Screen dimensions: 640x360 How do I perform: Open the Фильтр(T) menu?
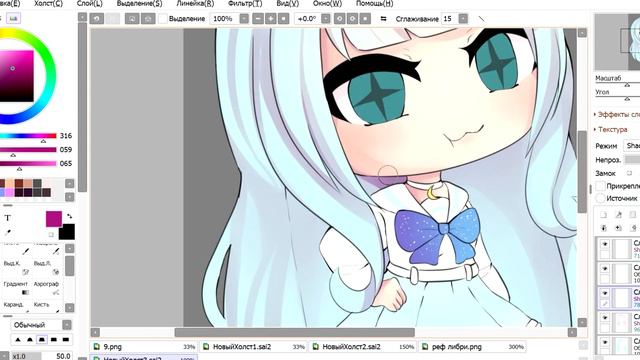click(x=245, y=4)
